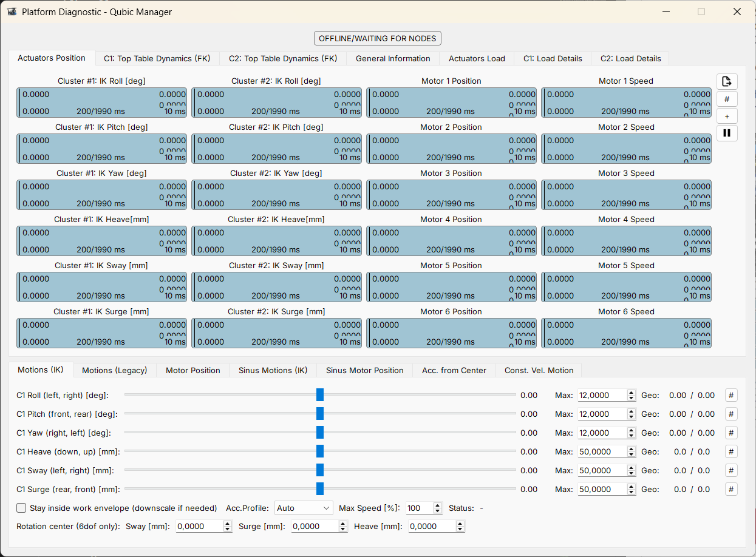Click the # button beside C1 Roll row

(x=731, y=395)
